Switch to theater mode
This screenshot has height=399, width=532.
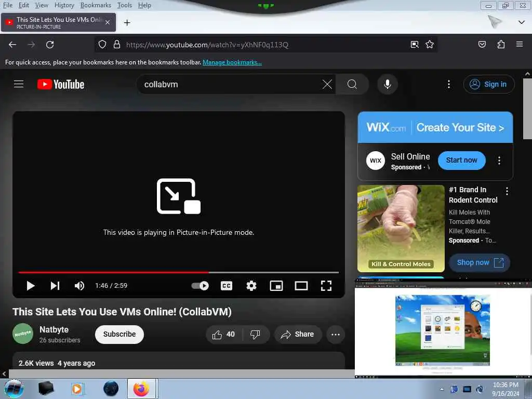[301, 286]
